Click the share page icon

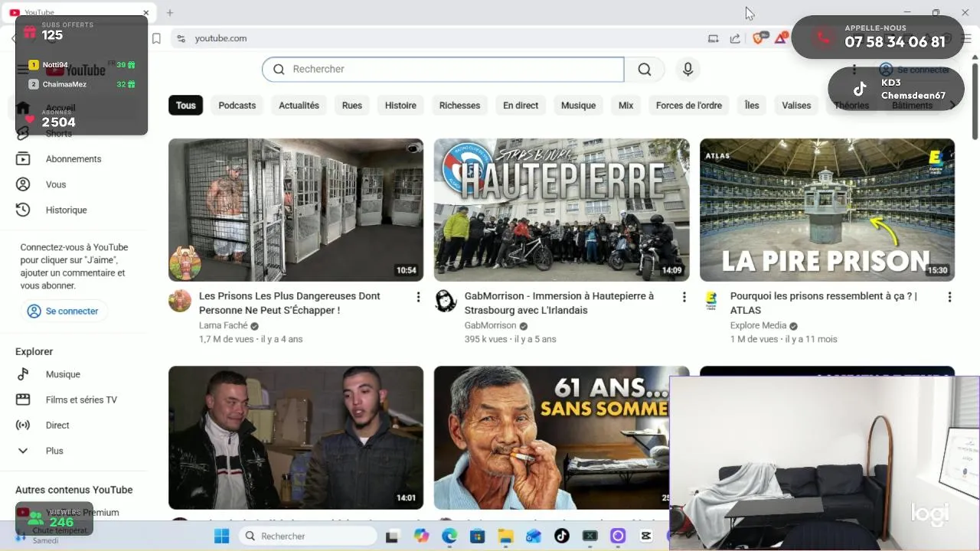pyautogui.click(x=735, y=38)
